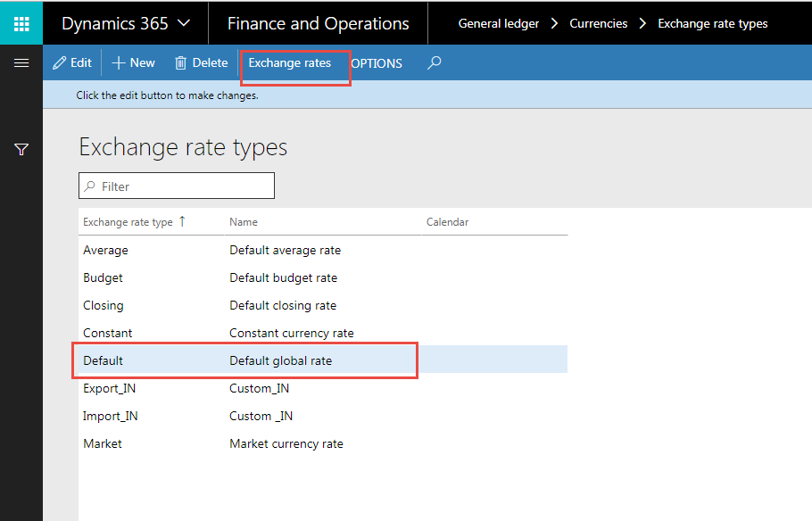Click the Edit pencil button
The image size is (812, 521).
(x=72, y=63)
